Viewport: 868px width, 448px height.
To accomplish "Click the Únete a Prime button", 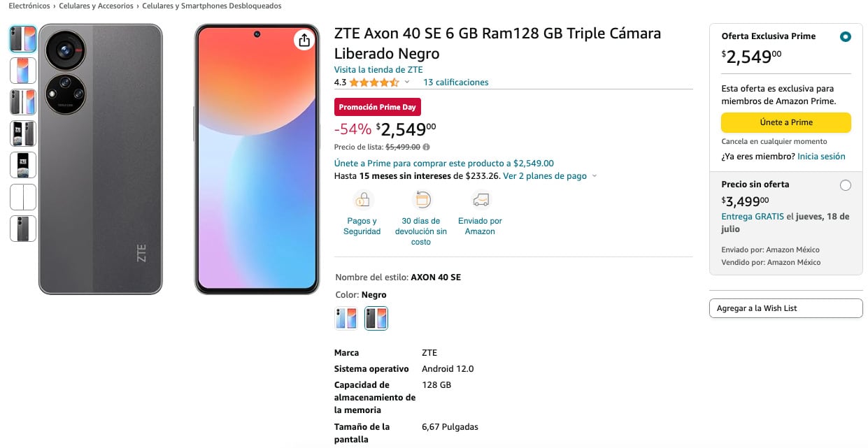I will pyautogui.click(x=786, y=122).
